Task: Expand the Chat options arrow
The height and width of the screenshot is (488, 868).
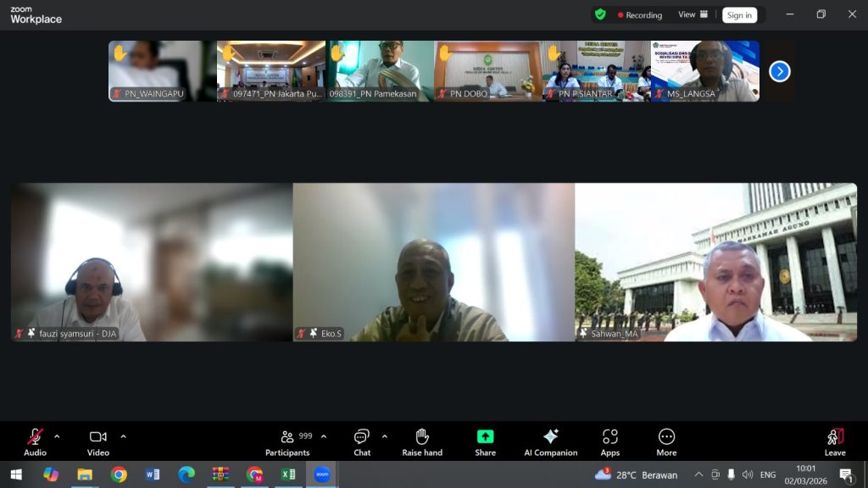Action: coord(384,436)
